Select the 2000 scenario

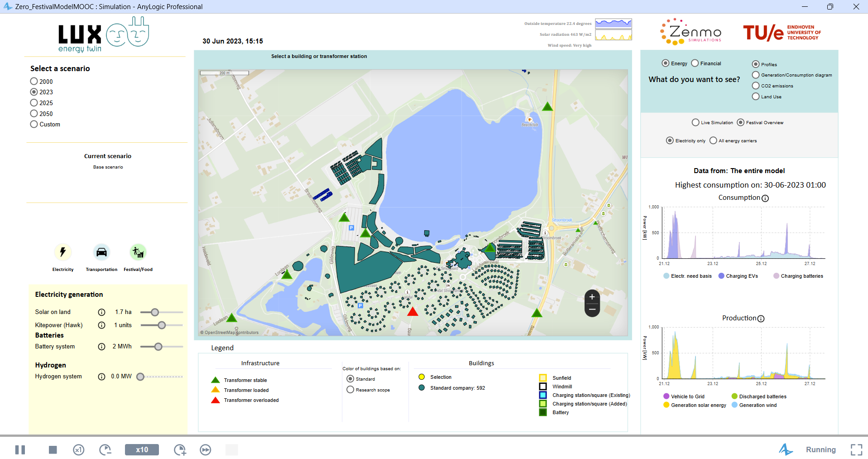point(34,82)
